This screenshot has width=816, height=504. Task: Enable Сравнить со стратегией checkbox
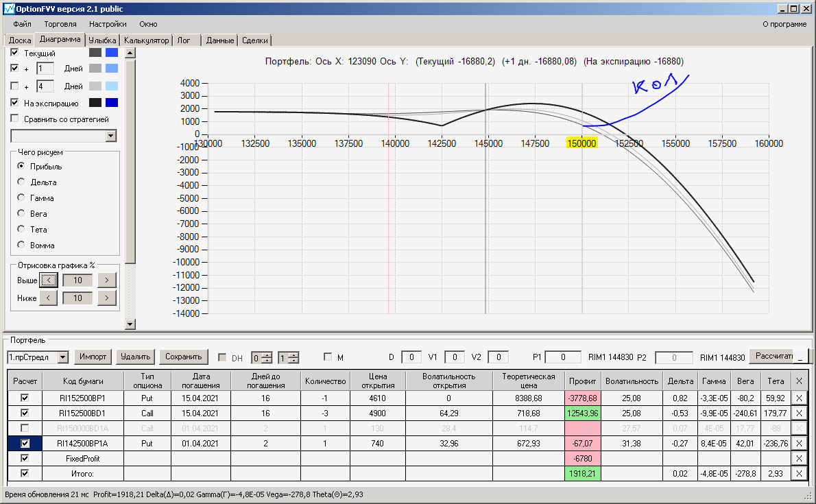[x=14, y=119]
